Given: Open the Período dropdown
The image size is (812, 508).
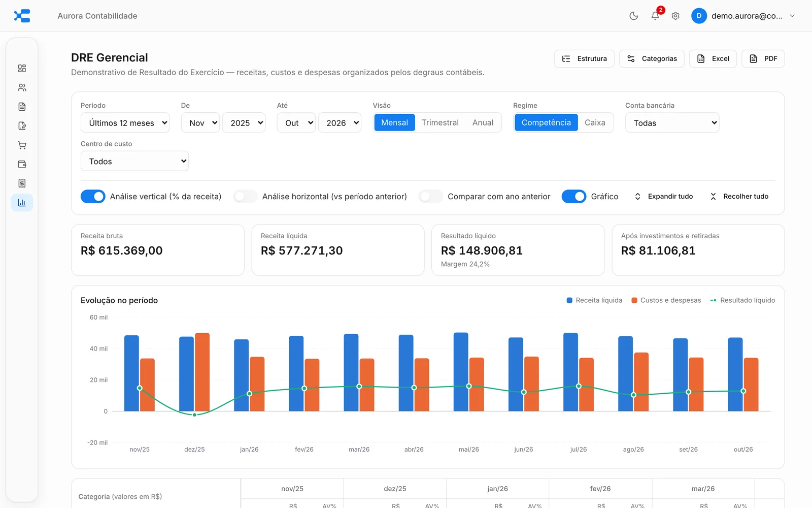Looking at the screenshot, I should click(x=125, y=123).
